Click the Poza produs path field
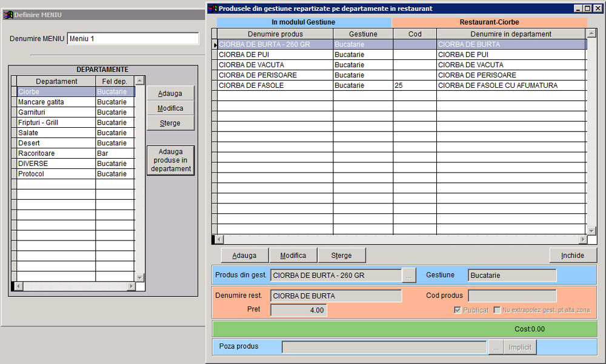The height and width of the screenshot is (364, 606). point(385,348)
